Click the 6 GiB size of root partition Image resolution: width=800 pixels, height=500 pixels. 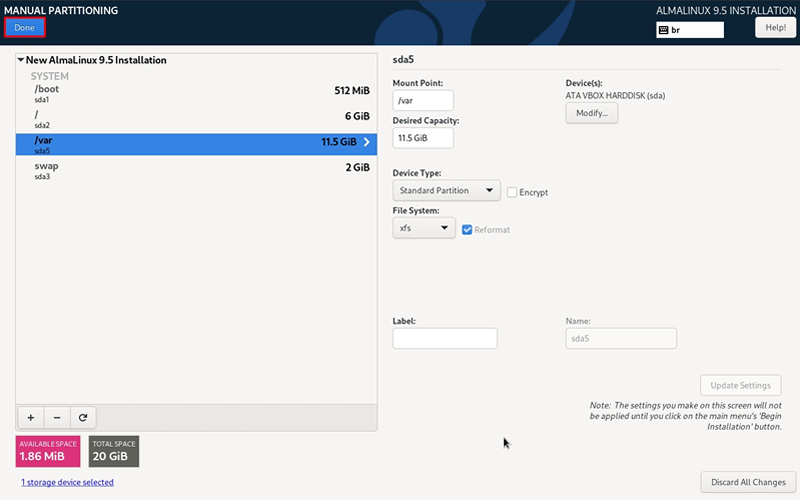[357, 116]
